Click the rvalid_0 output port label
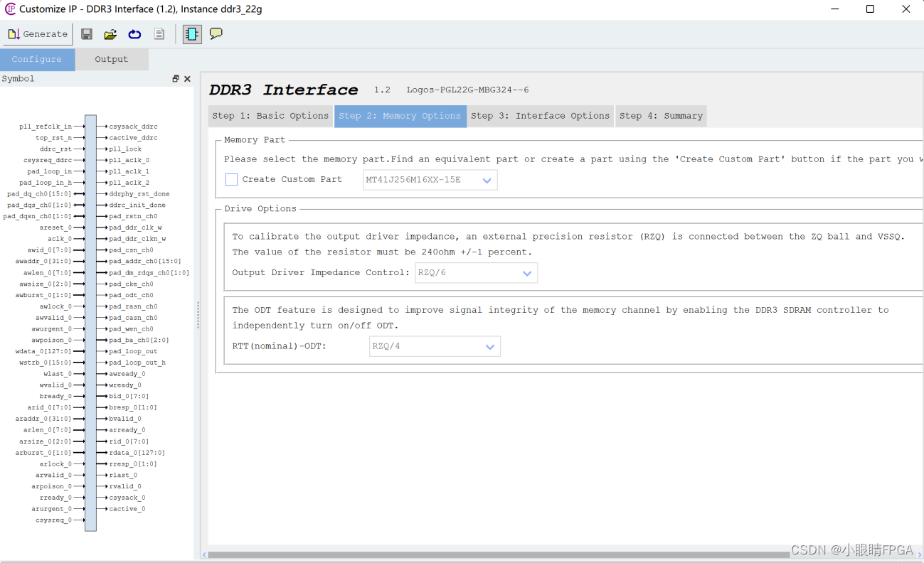This screenshot has width=924, height=563. point(125,487)
